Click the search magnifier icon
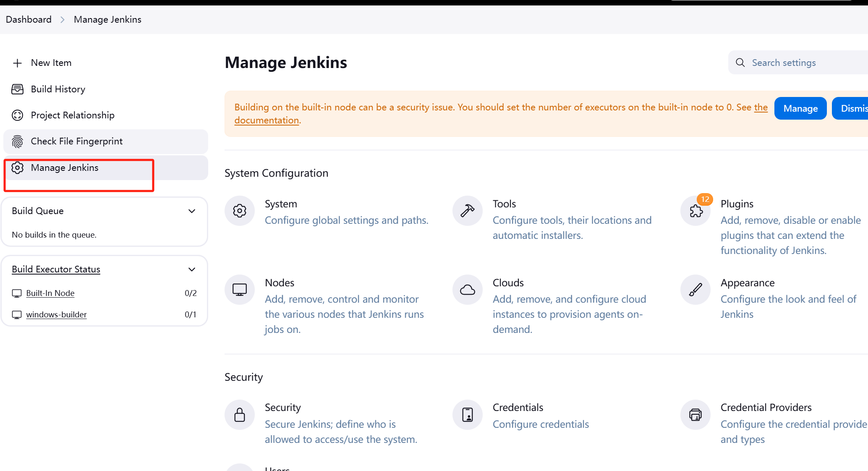The height and width of the screenshot is (471, 868). (740, 63)
